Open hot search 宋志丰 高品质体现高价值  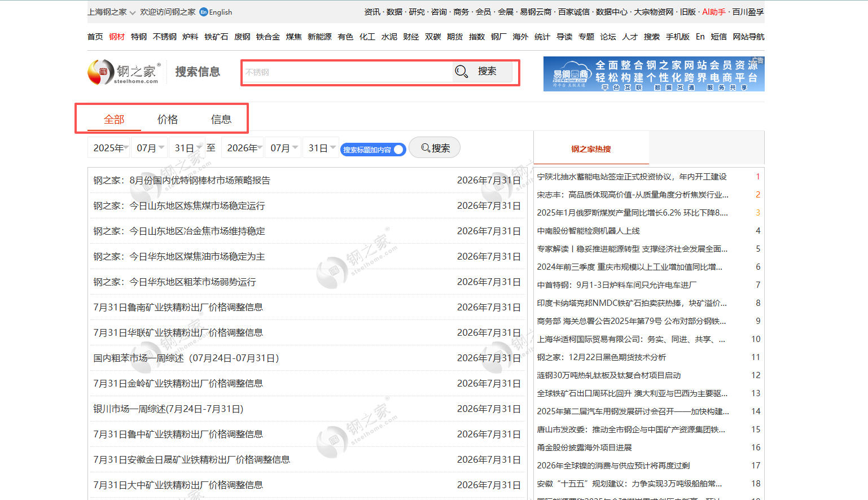(633, 195)
